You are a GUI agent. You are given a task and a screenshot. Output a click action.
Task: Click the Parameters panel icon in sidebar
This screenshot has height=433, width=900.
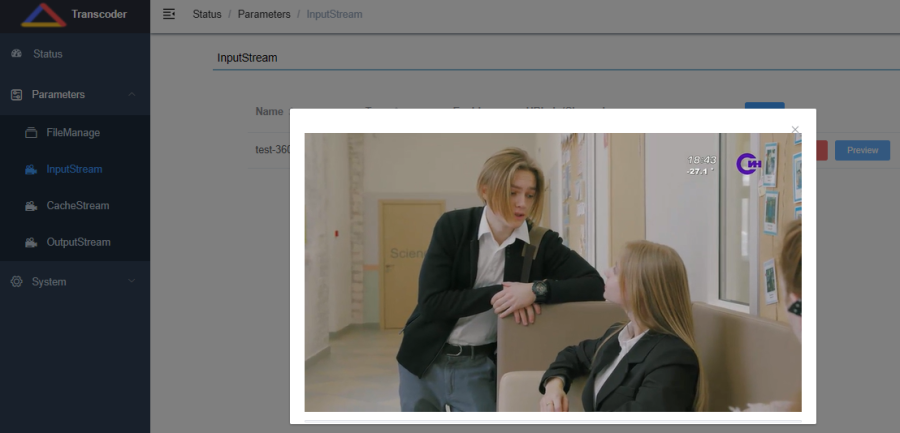tap(16, 94)
